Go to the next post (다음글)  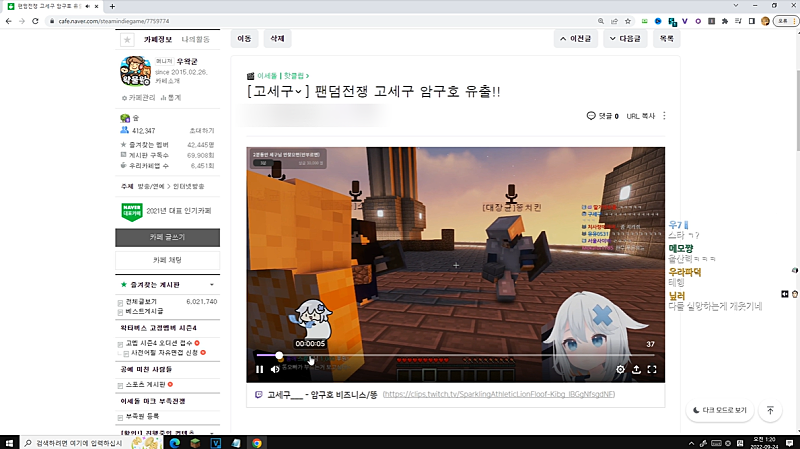[x=625, y=39]
